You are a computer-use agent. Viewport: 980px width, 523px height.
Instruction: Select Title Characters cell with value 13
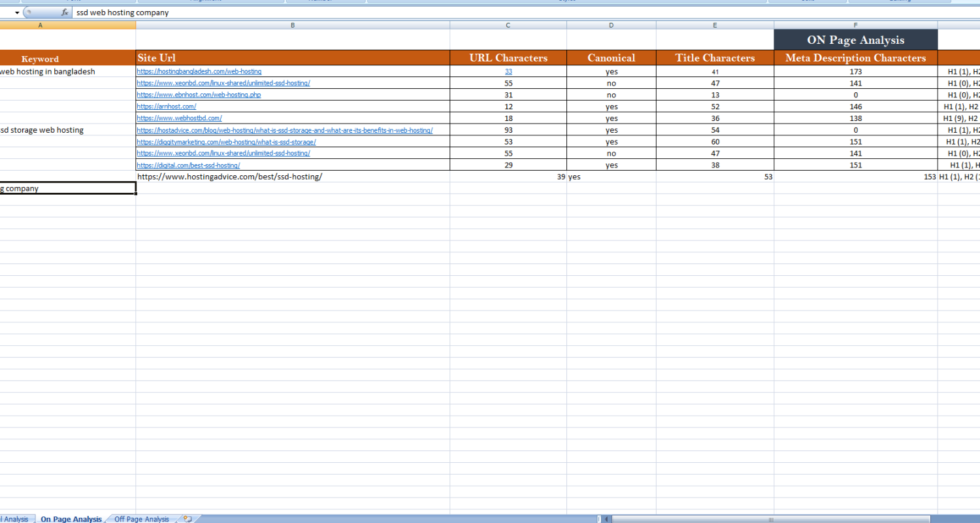point(715,95)
